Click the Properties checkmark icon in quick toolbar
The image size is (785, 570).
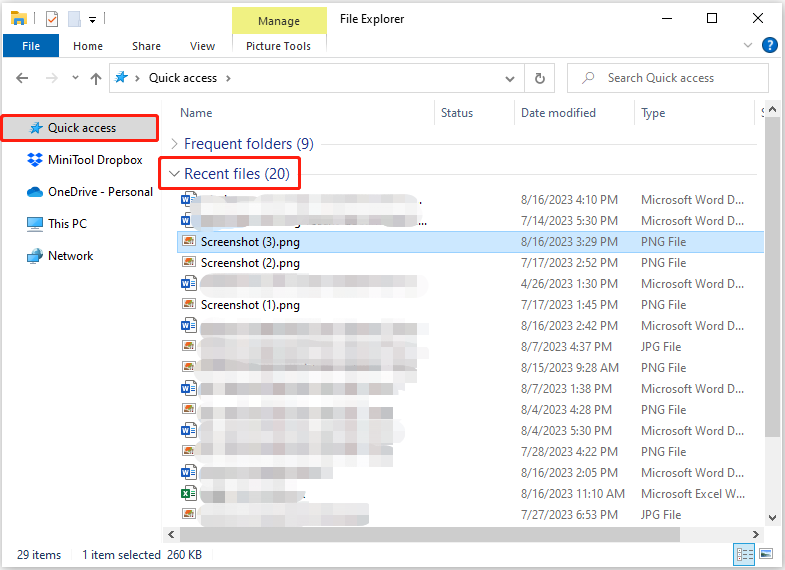(x=52, y=19)
